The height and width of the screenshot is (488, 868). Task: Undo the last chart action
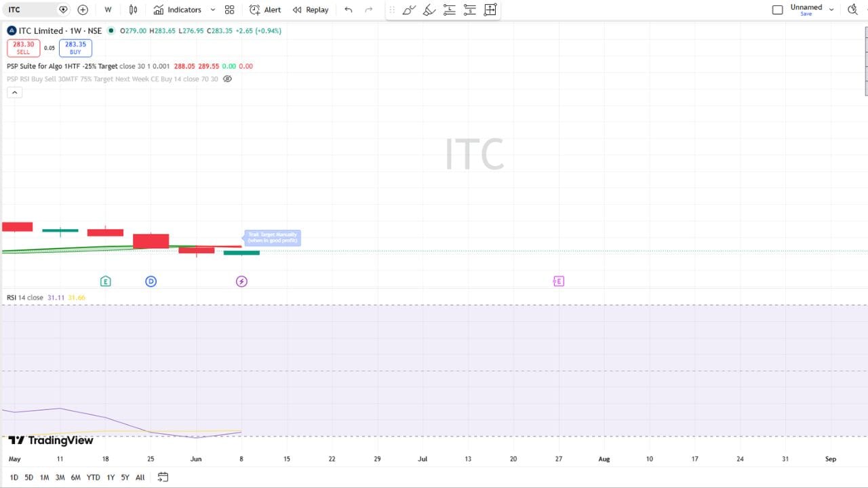349,9
